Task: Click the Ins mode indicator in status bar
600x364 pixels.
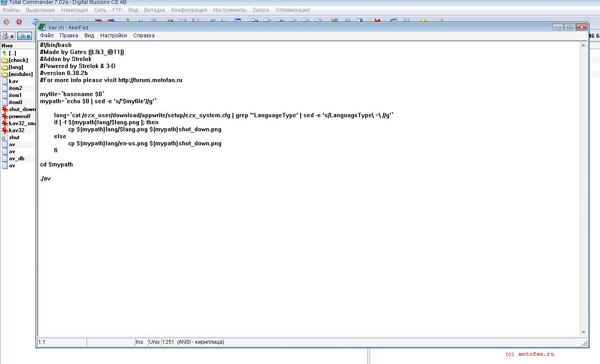Action: click(141, 342)
